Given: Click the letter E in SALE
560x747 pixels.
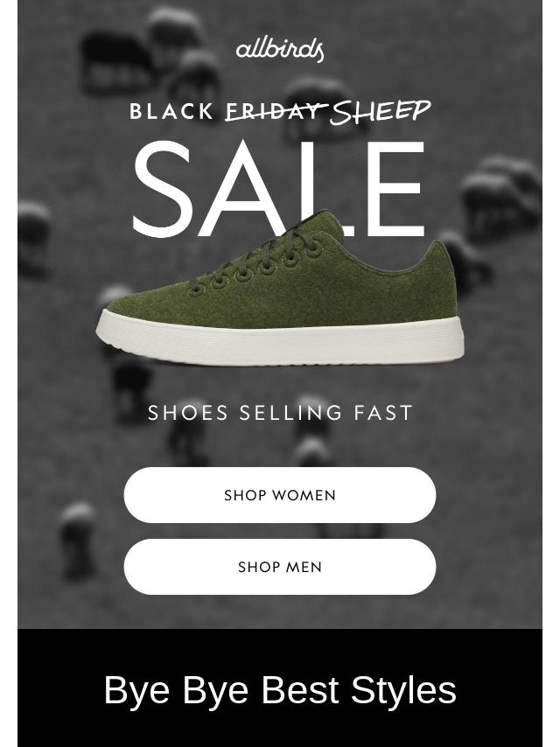Looking at the screenshot, I should (399, 189).
